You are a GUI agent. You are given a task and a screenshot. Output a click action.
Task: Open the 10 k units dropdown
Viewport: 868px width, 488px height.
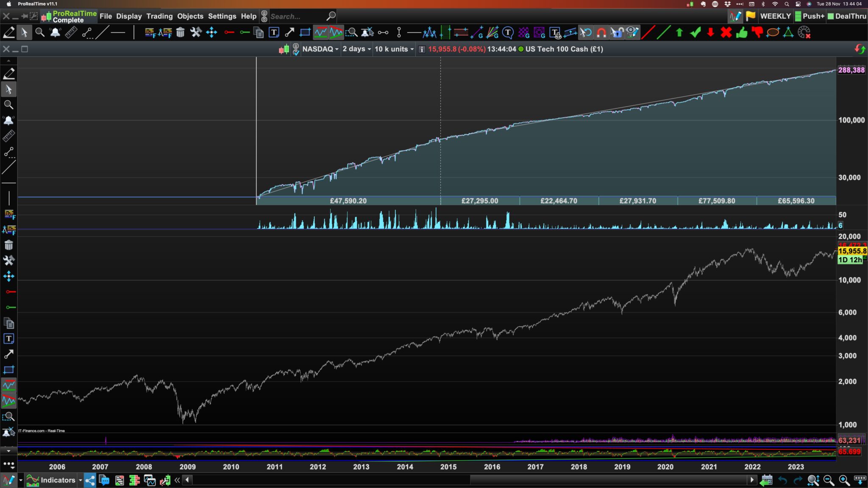(394, 49)
